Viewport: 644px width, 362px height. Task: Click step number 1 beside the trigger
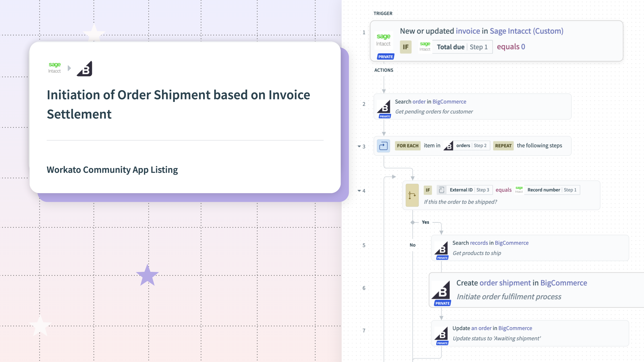(364, 32)
